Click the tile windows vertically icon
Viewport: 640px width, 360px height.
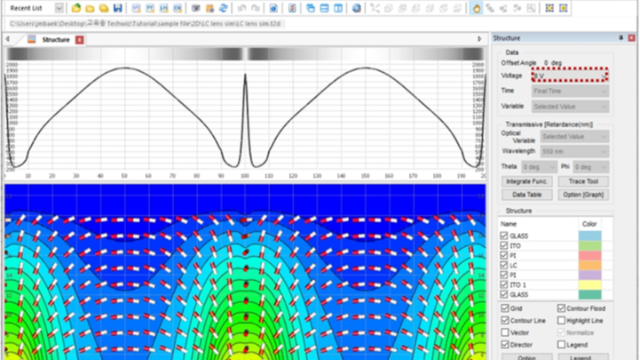[338, 8]
